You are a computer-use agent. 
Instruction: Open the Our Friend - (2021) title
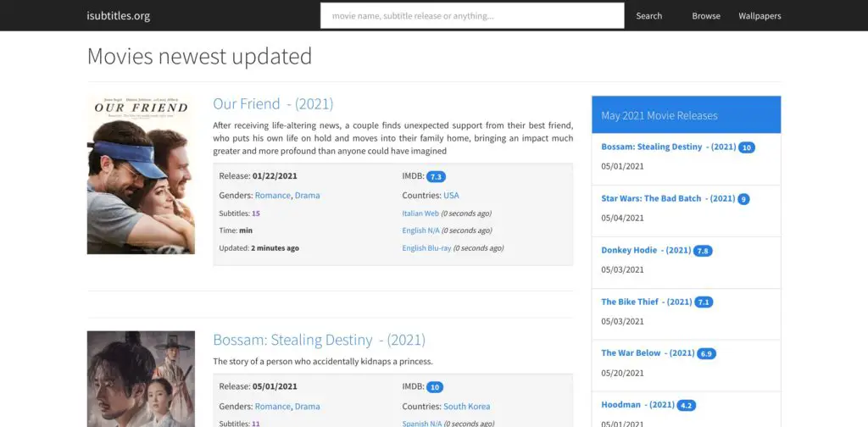(x=273, y=104)
